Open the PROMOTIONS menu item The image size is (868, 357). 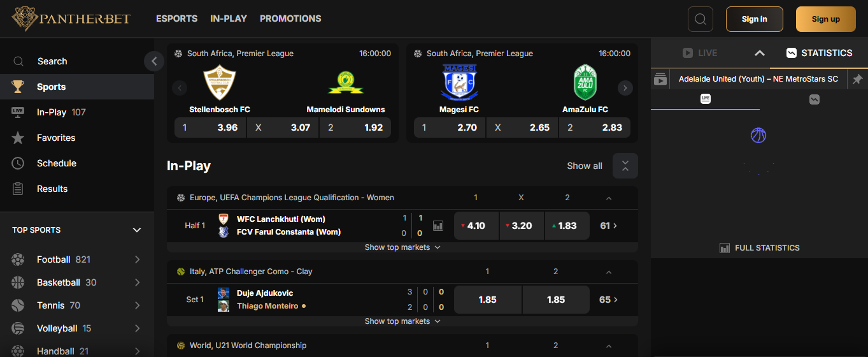tap(290, 18)
